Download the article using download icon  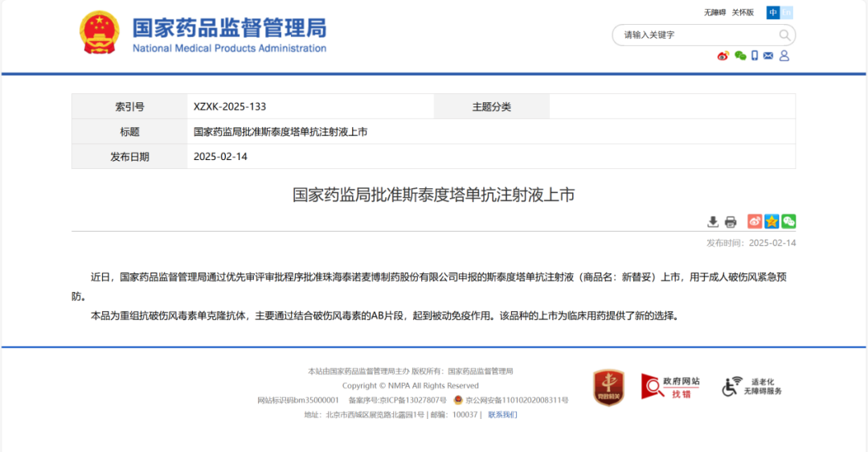(x=713, y=222)
